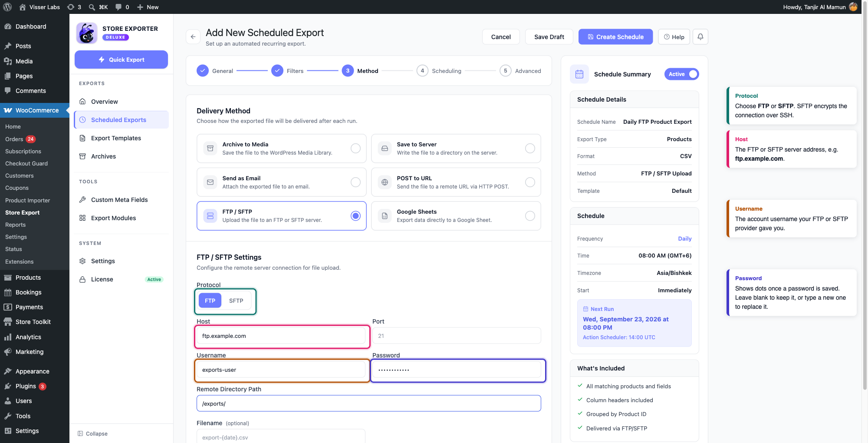This screenshot has width=868, height=443.
Task: Click the Google Sheets document icon
Action: tap(385, 216)
